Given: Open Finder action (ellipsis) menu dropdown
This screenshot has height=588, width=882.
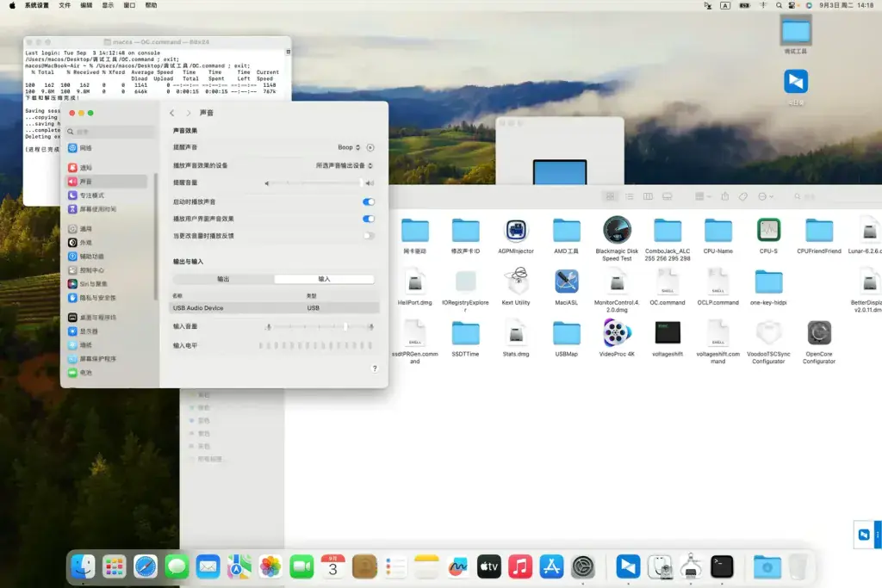Looking at the screenshot, I should (x=766, y=196).
